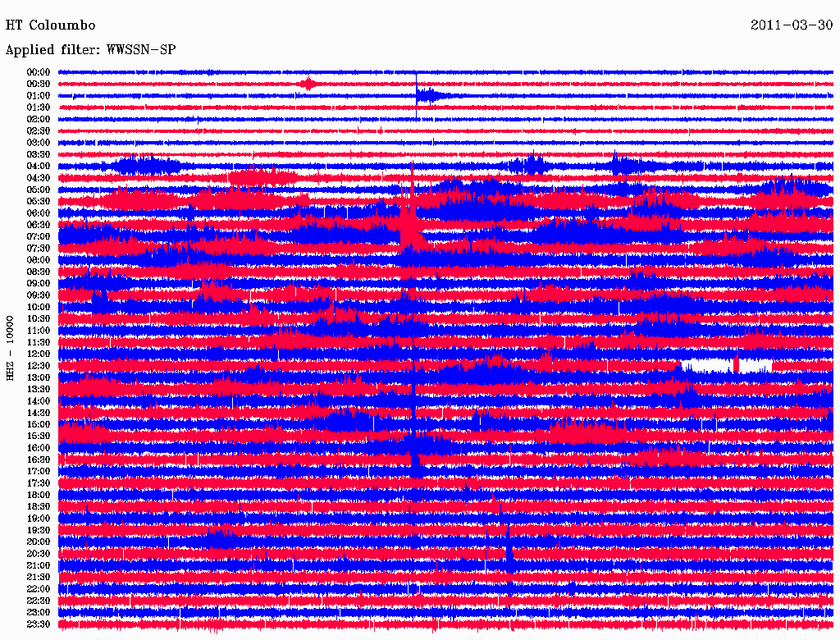Click the 'Applied filter: WWSSN-SP' text

click(90, 50)
